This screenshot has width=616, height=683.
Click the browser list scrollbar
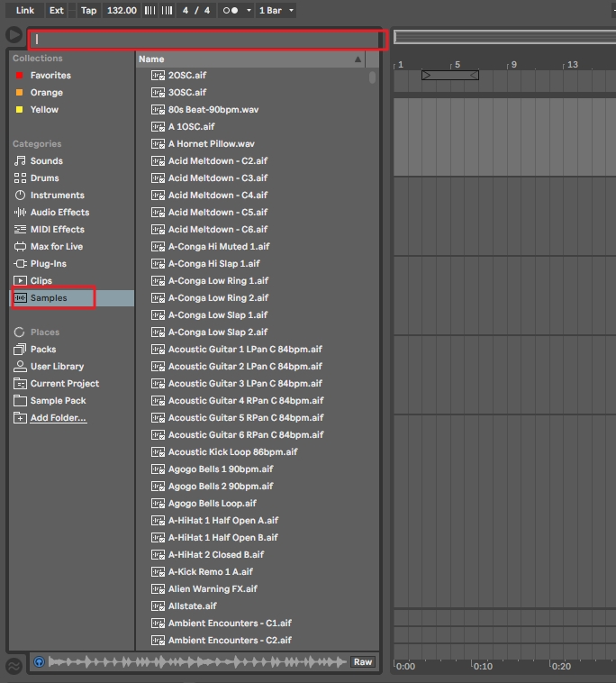tap(372, 77)
